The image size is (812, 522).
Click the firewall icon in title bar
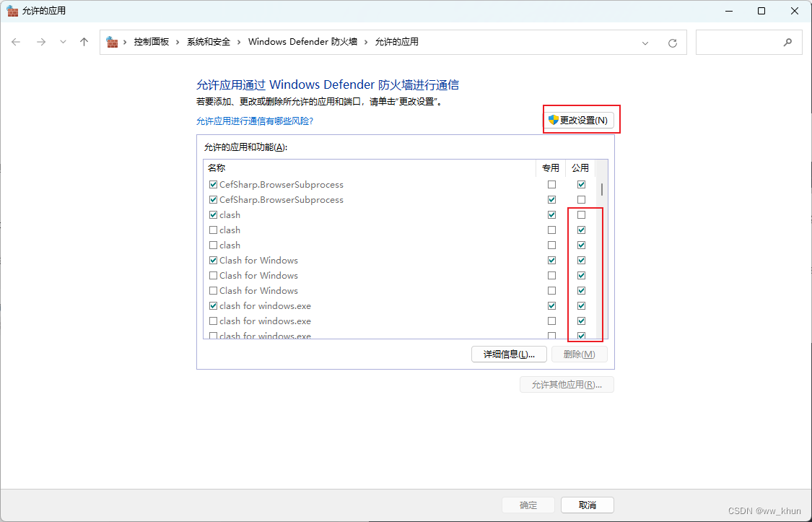pos(12,10)
